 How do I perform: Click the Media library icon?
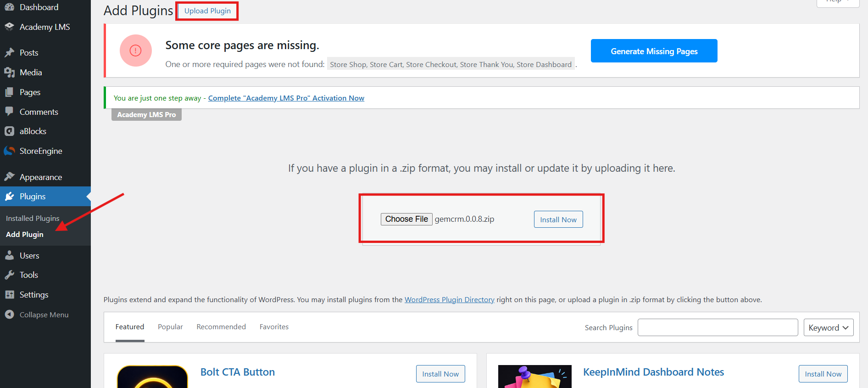pyautogui.click(x=9, y=72)
